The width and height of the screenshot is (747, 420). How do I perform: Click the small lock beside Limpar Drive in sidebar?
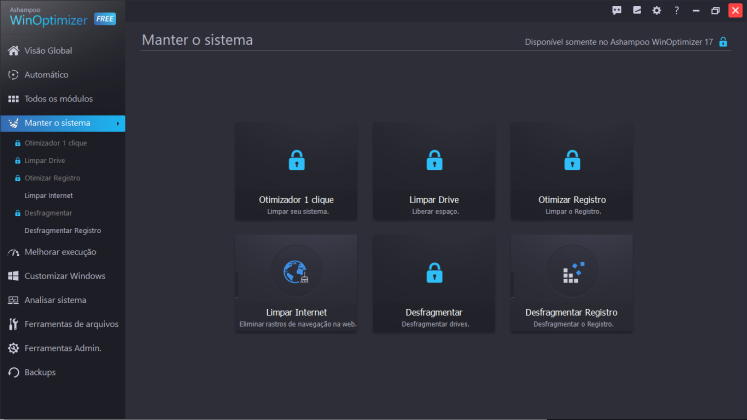18,160
